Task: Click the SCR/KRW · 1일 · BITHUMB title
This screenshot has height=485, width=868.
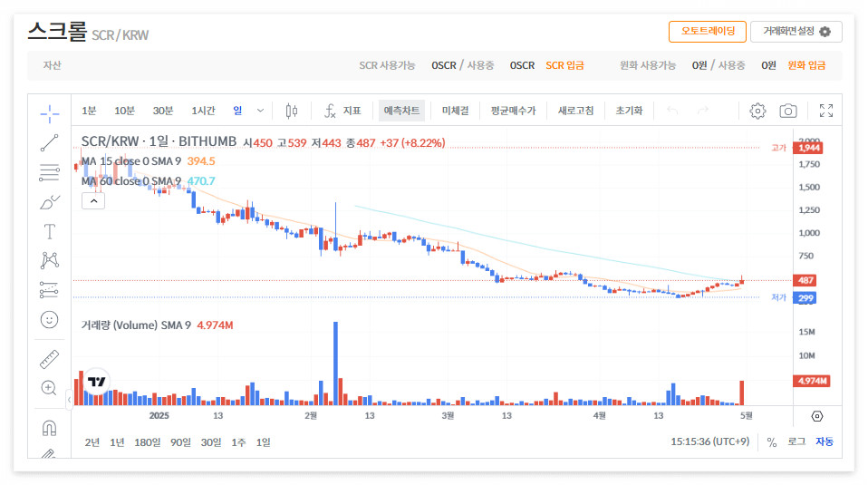Action: click(159, 141)
